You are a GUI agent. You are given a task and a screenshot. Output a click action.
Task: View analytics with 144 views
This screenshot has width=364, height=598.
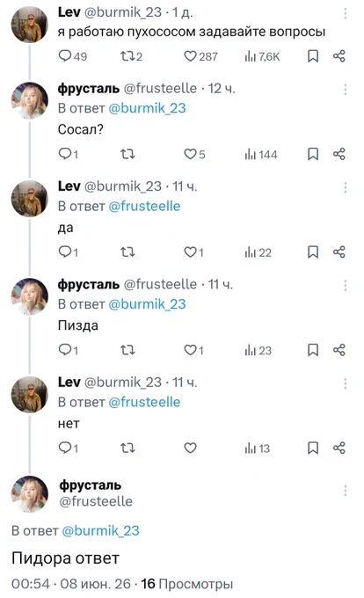261,155
